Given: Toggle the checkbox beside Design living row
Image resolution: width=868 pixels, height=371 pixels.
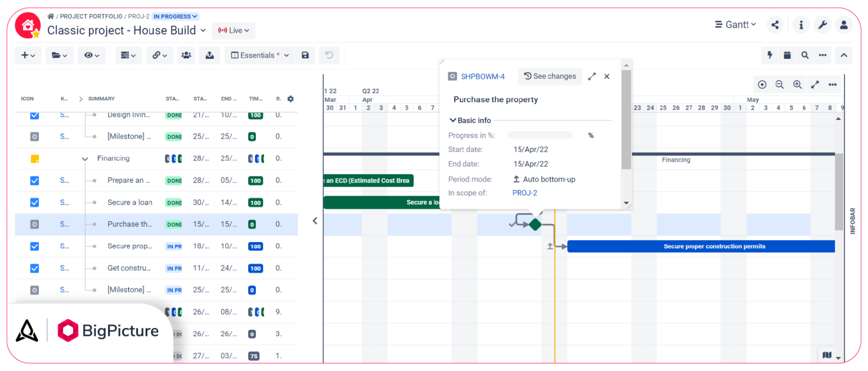Looking at the screenshot, I should point(34,115).
